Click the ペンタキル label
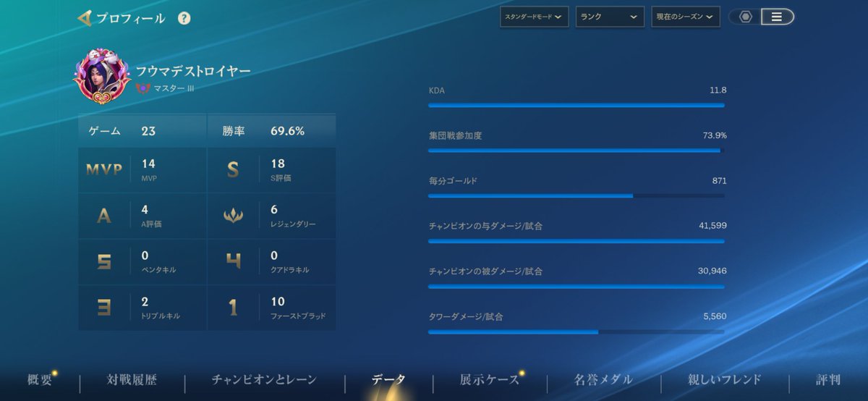Viewport: 868px width, 401px height. [x=158, y=270]
